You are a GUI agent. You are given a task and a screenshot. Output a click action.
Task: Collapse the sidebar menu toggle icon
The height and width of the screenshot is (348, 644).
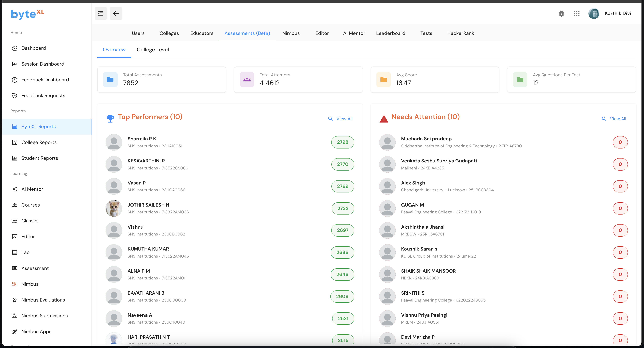tap(101, 13)
